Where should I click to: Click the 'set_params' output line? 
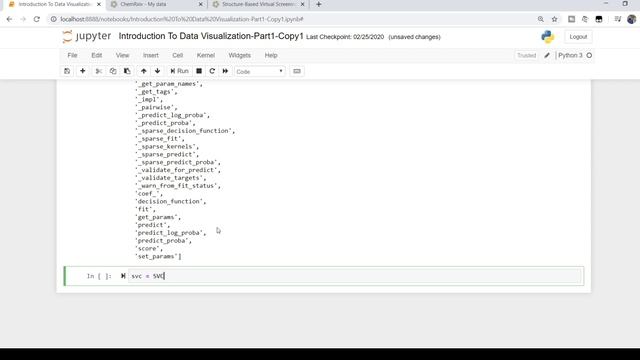click(158, 256)
